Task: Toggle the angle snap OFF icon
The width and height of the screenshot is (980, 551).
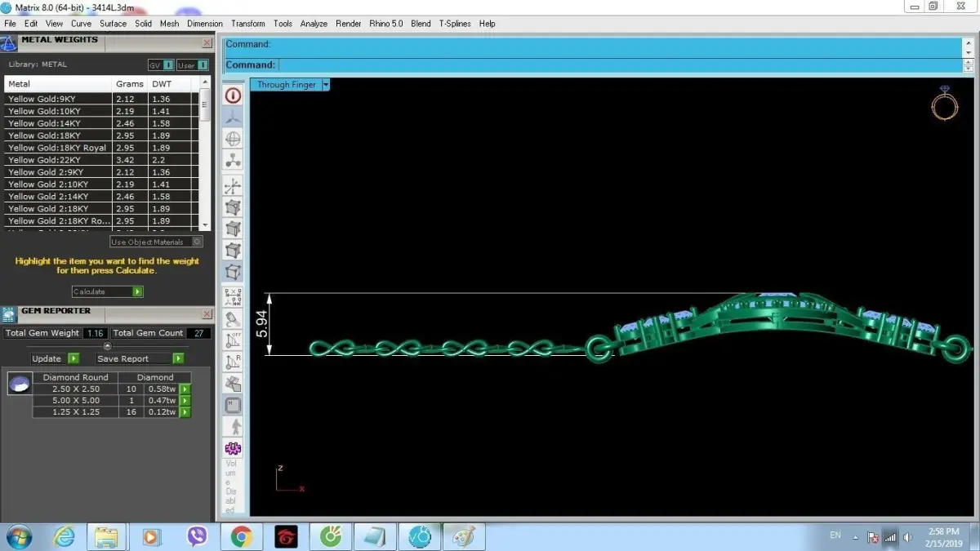Action: click(x=233, y=340)
